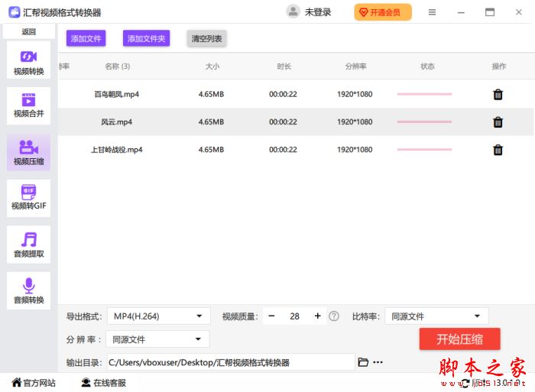Viewport: 535px width, 392px height.
Task: Click the 开通会员 membership button
Action: pos(383,12)
